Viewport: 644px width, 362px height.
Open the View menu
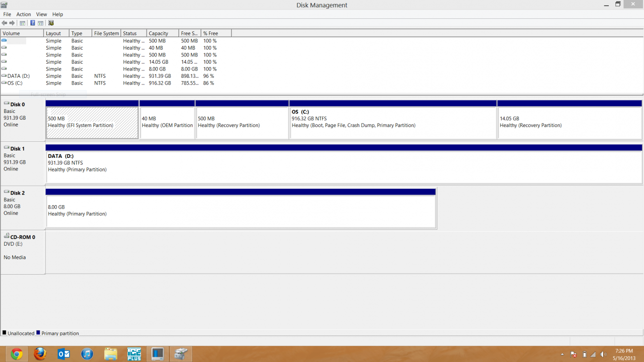click(x=42, y=14)
